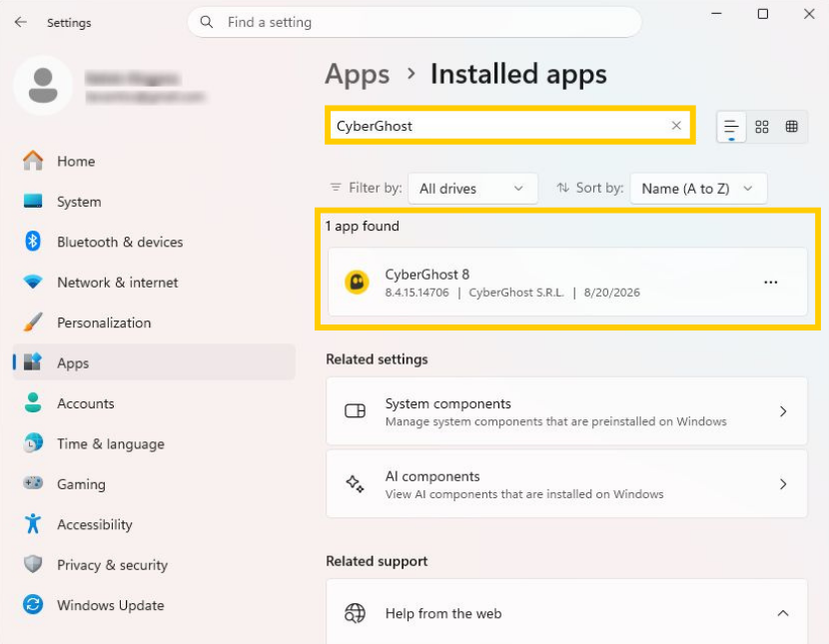Switch to table view layout
Screen dimensions: 829x644
[791, 127]
